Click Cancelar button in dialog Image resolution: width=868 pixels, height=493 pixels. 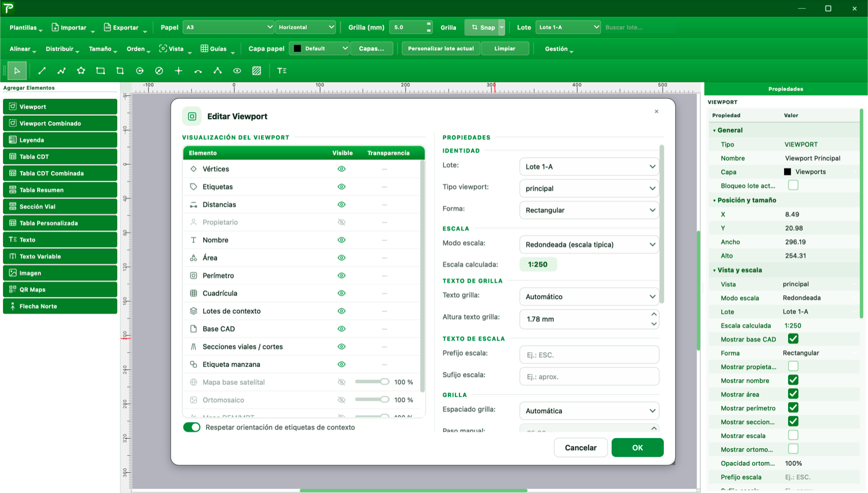pos(580,448)
